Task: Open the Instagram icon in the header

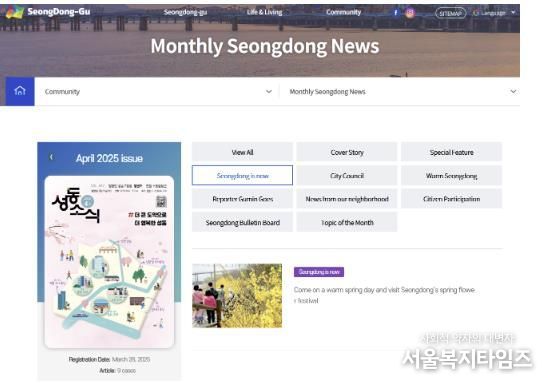Action: pyautogui.click(x=410, y=13)
